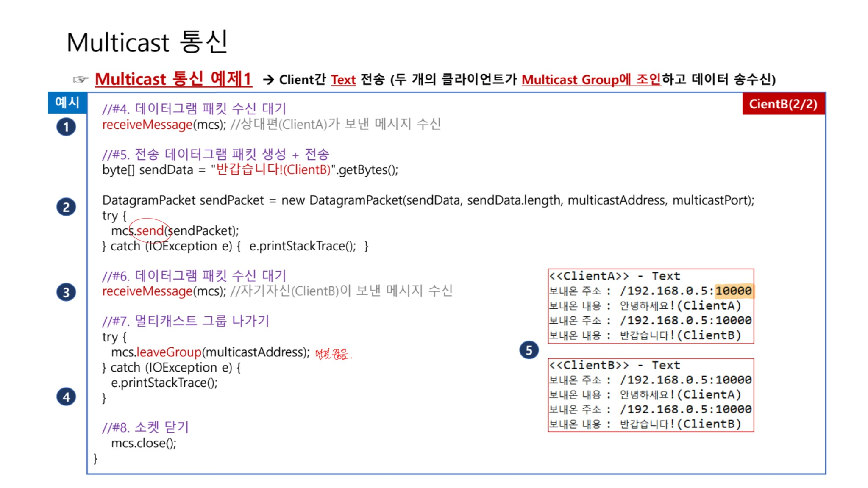Click the pointing hand bullet icon
868x488 pixels.
click(81, 79)
